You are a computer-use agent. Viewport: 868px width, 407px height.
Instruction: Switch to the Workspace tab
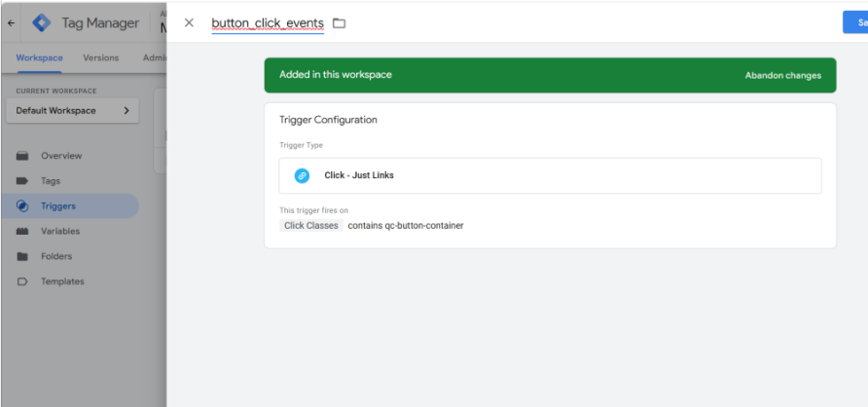click(39, 57)
